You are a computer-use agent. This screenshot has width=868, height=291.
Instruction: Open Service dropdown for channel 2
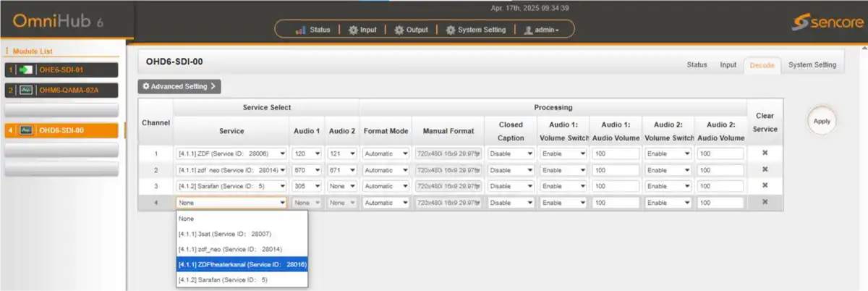[x=231, y=170]
